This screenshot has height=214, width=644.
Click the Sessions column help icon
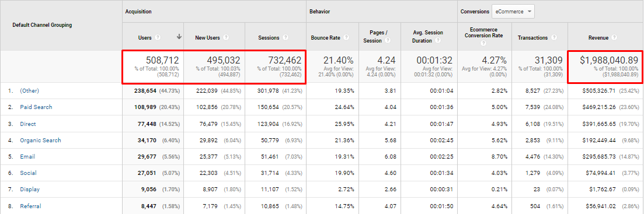pyautogui.click(x=286, y=37)
